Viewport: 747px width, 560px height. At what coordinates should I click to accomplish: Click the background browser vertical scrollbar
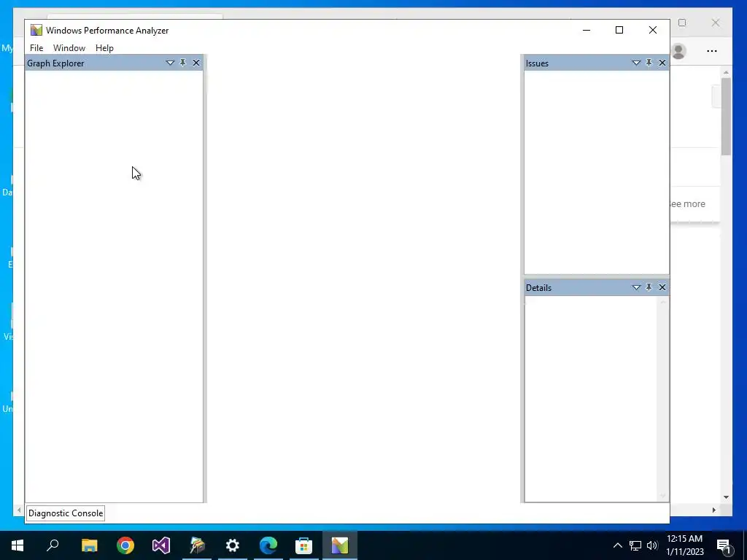click(726, 117)
